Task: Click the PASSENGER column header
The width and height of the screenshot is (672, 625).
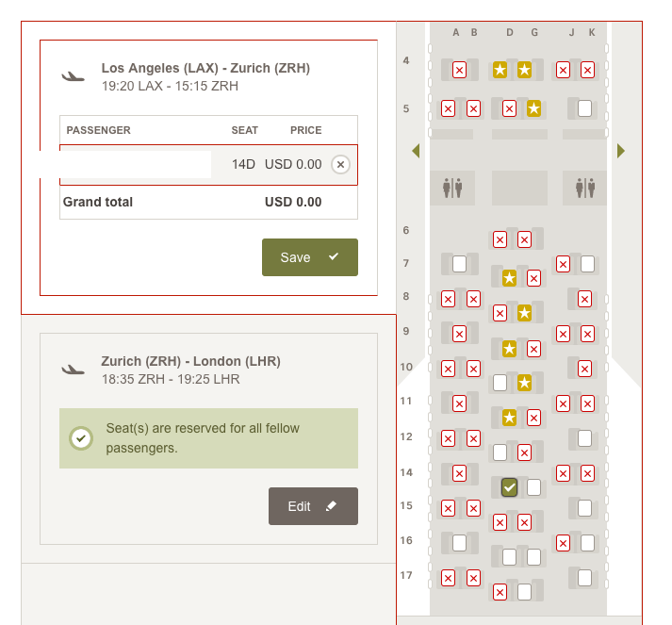Action: pos(98,130)
